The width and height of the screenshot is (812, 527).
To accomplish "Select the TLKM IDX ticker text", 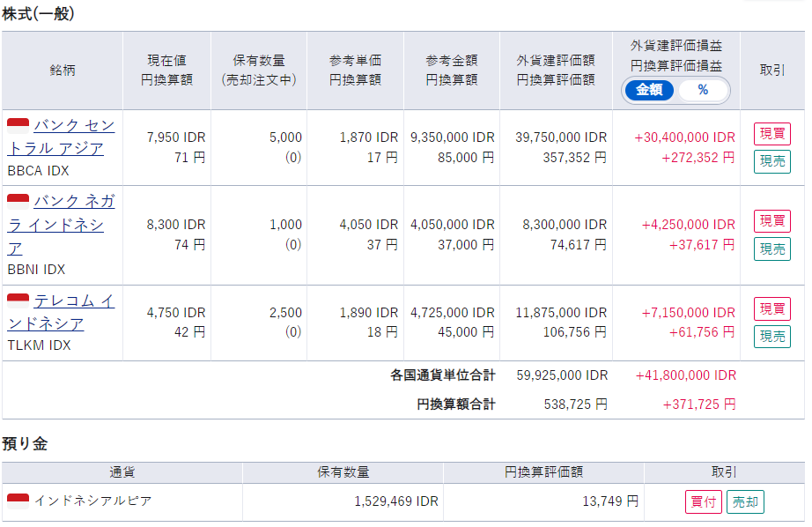I will (39, 345).
